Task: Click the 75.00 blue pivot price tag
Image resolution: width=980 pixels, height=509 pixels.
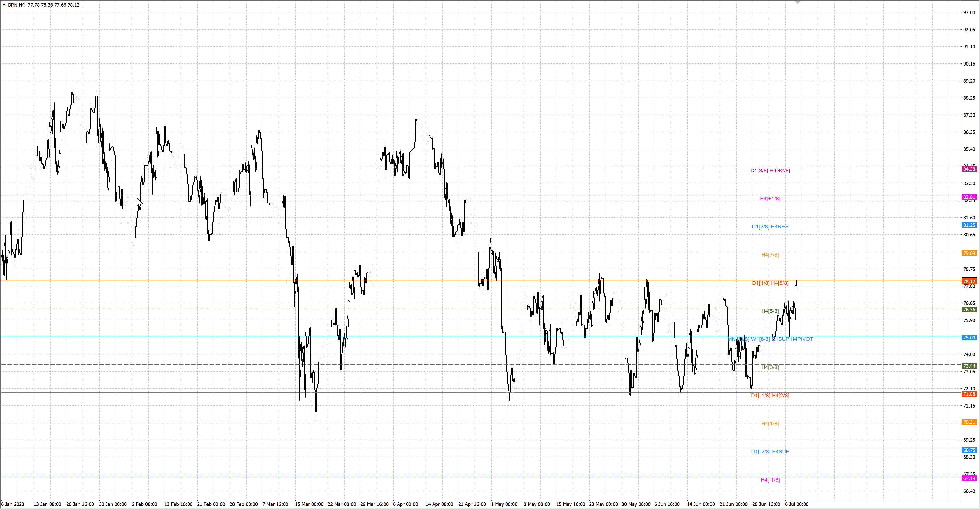Action: pyautogui.click(x=969, y=338)
